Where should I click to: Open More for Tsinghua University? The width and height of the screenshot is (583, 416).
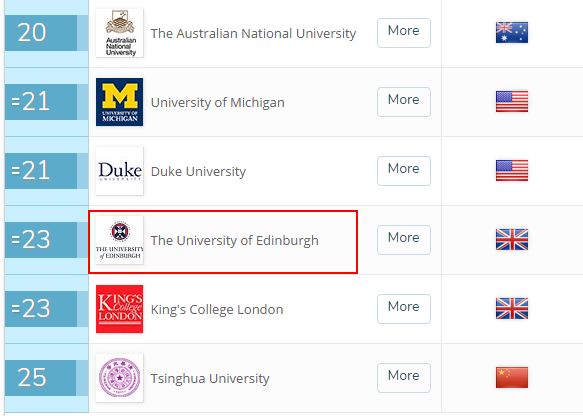pos(404,378)
